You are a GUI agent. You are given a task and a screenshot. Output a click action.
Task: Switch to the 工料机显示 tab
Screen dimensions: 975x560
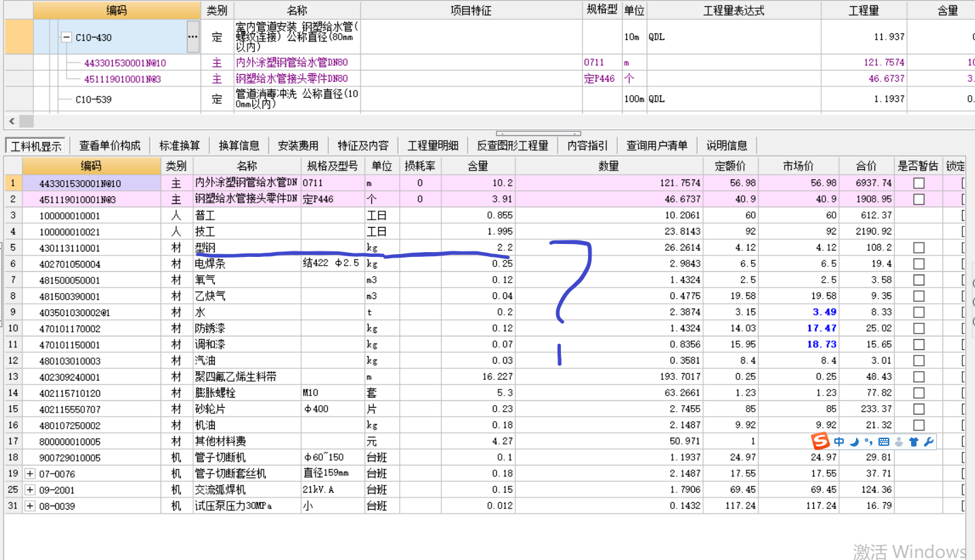pyautogui.click(x=36, y=145)
